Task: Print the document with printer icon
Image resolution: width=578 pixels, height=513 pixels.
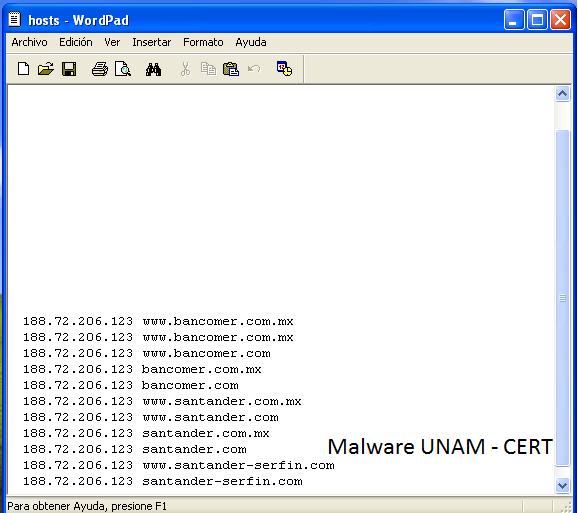Action: point(100,69)
